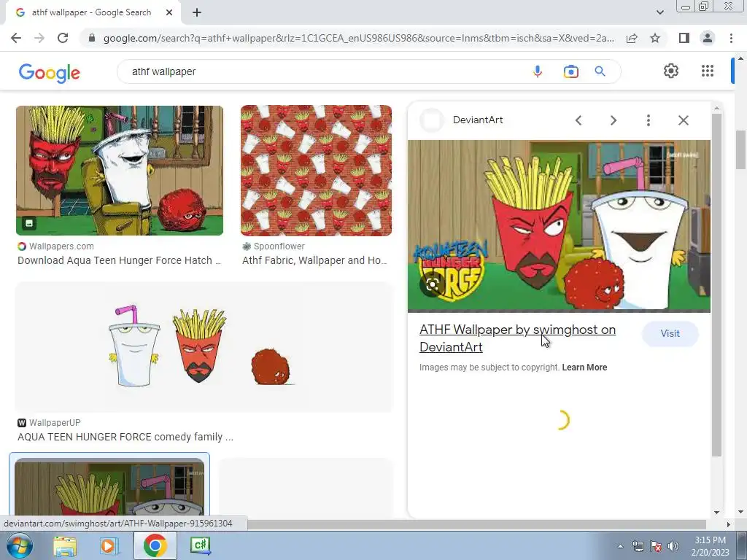Reload the page with the refresh icon
Viewport: 747px width, 560px height.
click(63, 38)
